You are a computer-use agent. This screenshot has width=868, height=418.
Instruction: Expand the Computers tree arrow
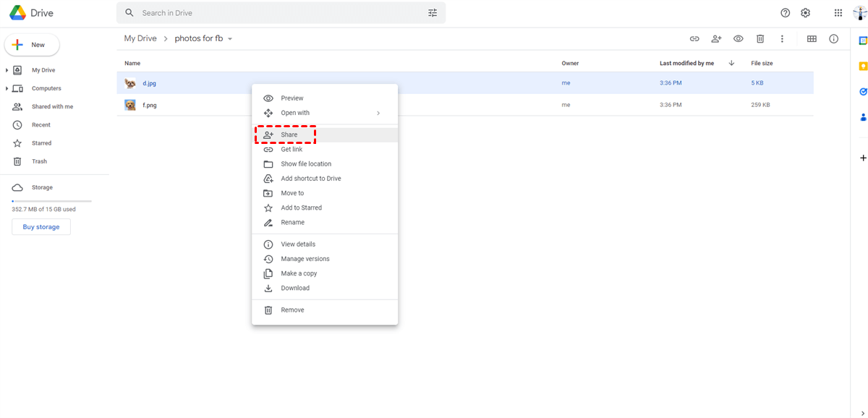[7, 88]
